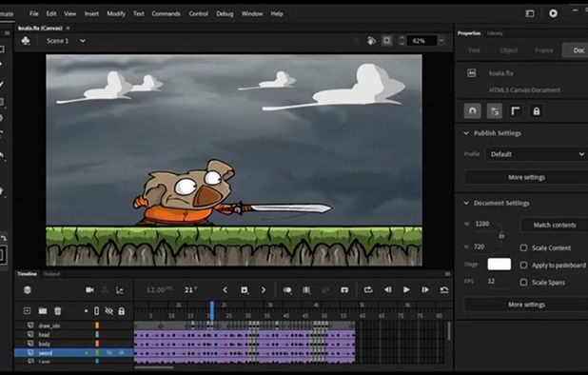Create a new layer folder
The image size is (588, 375).
tap(43, 311)
